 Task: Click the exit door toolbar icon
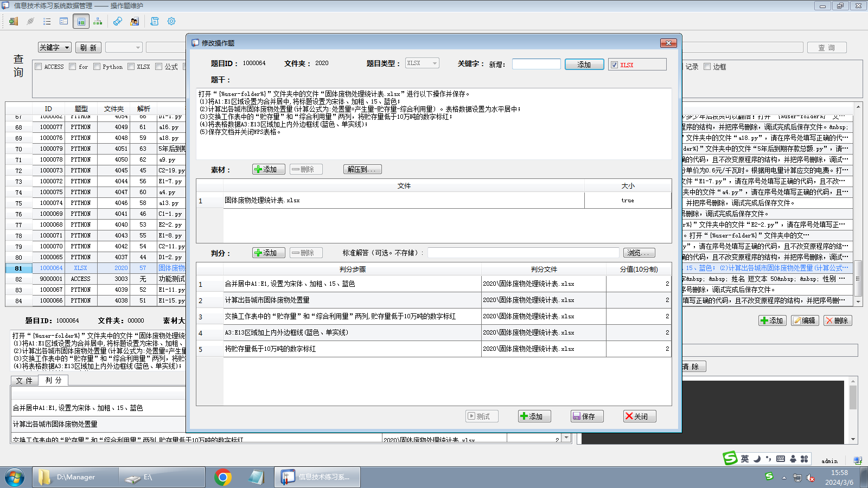click(x=14, y=21)
